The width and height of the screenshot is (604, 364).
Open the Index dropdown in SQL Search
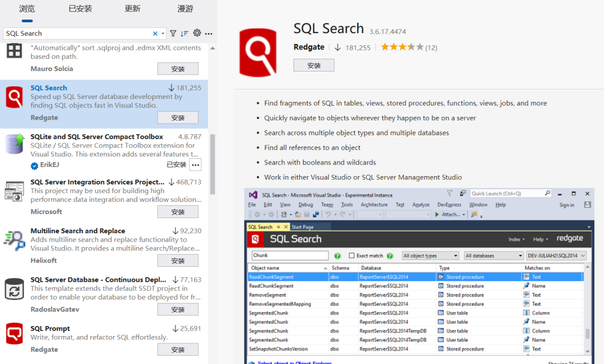517,239
